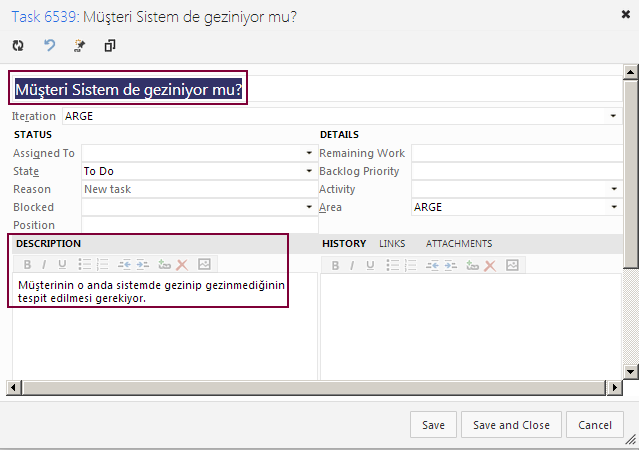639x450 pixels.
Task: Toggle Italic in the Description toolbar
Action: [x=44, y=265]
